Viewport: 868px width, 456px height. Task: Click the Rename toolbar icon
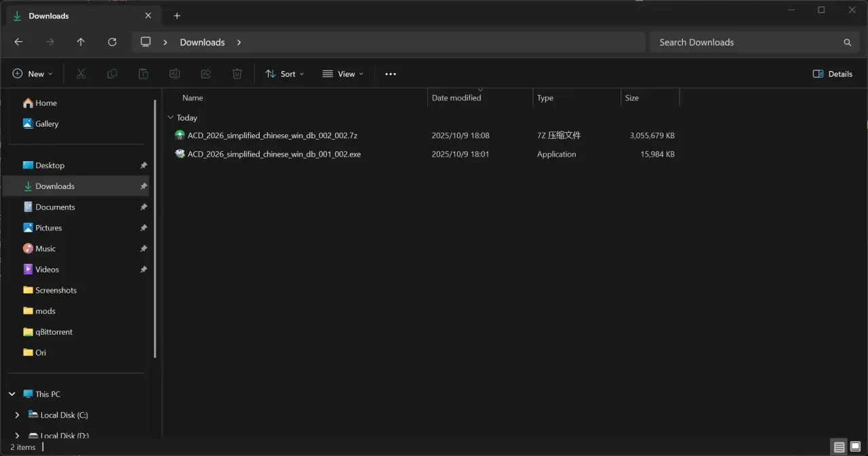174,74
